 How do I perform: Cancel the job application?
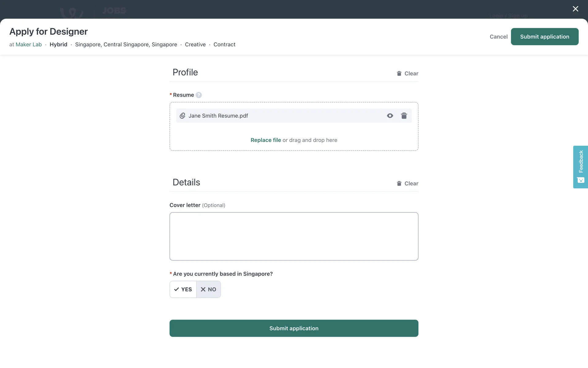click(498, 36)
